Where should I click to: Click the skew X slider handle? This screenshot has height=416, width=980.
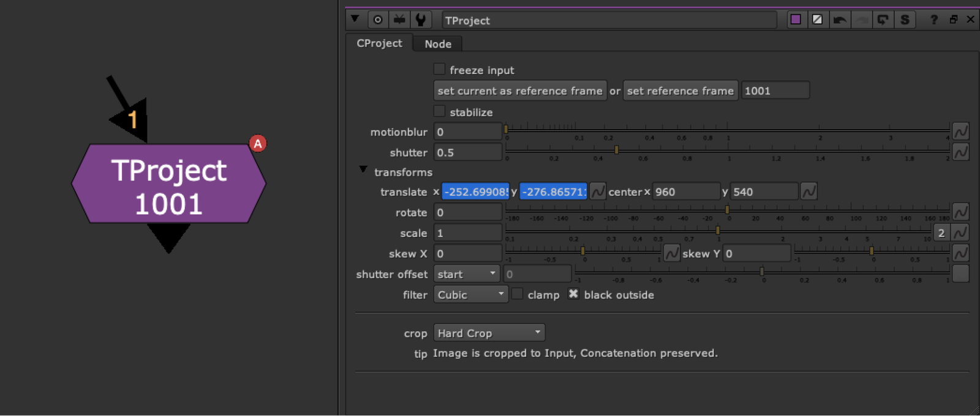point(582,251)
